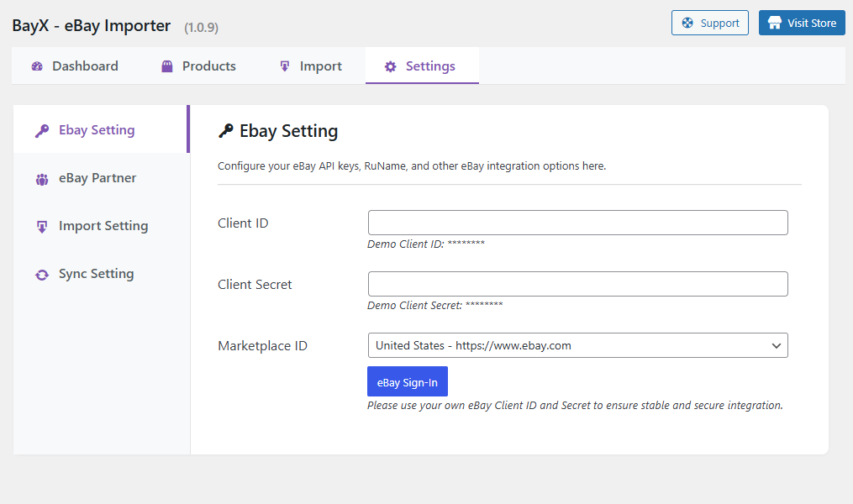Viewport: 853px width, 504px height.
Task: Open the Marketplace ID dropdown
Action: click(577, 344)
